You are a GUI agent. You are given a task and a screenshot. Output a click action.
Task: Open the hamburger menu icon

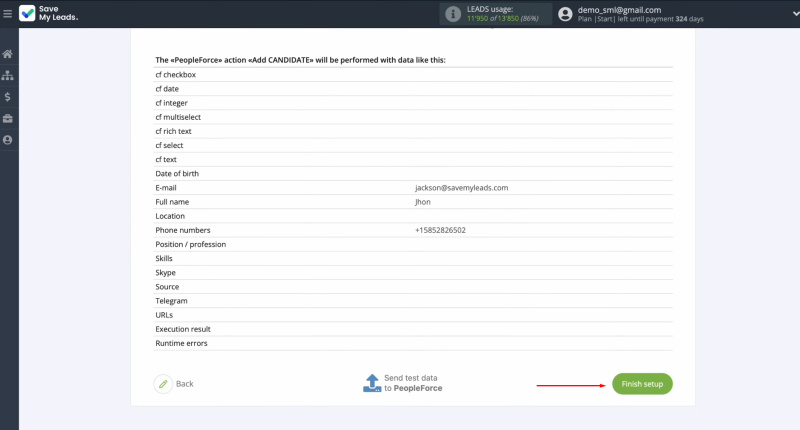click(x=7, y=14)
